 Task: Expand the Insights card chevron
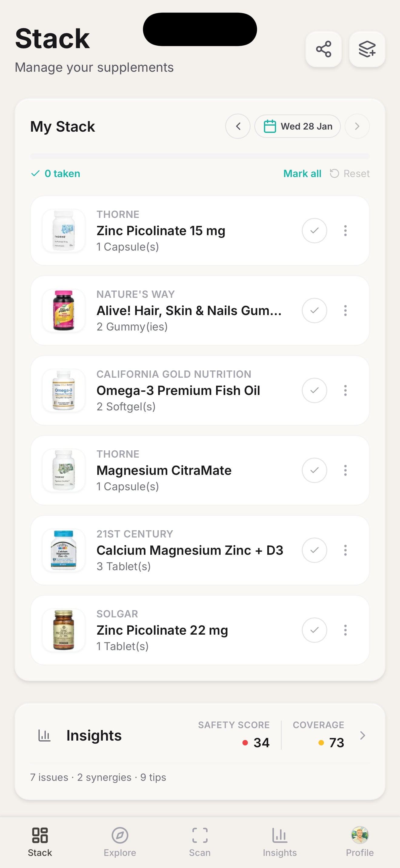pyautogui.click(x=362, y=735)
